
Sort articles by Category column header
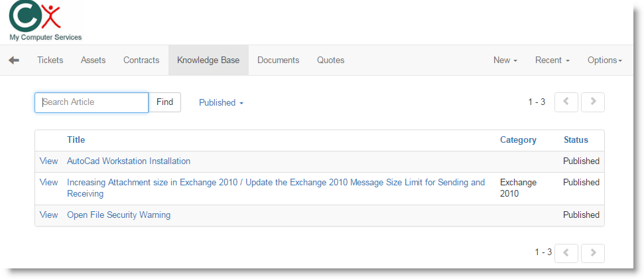pyautogui.click(x=518, y=140)
